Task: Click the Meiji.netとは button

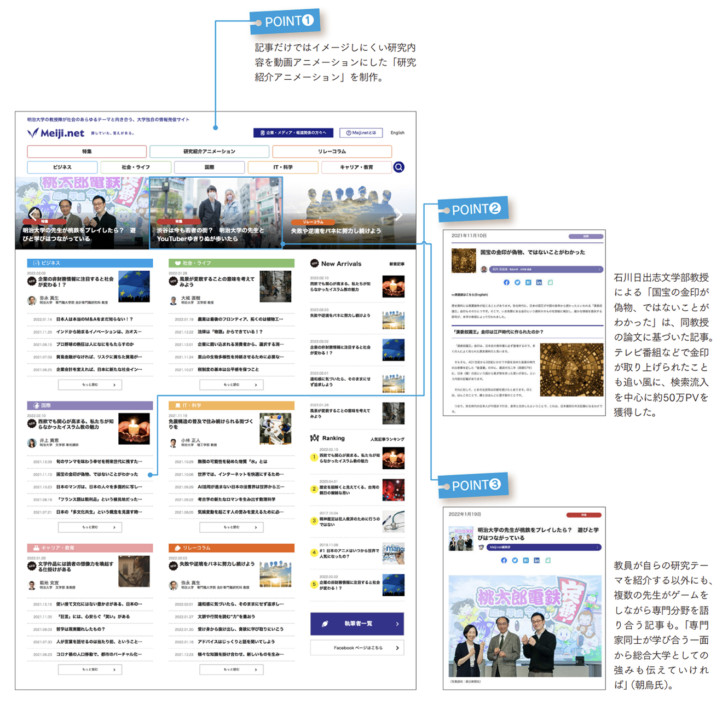Action: pyautogui.click(x=361, y=133)
